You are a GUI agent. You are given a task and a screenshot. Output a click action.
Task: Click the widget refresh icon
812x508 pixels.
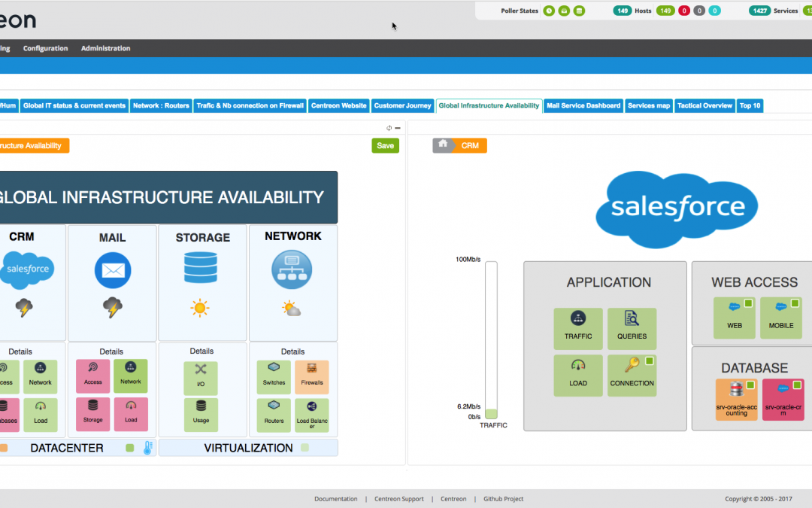(389, 128)
